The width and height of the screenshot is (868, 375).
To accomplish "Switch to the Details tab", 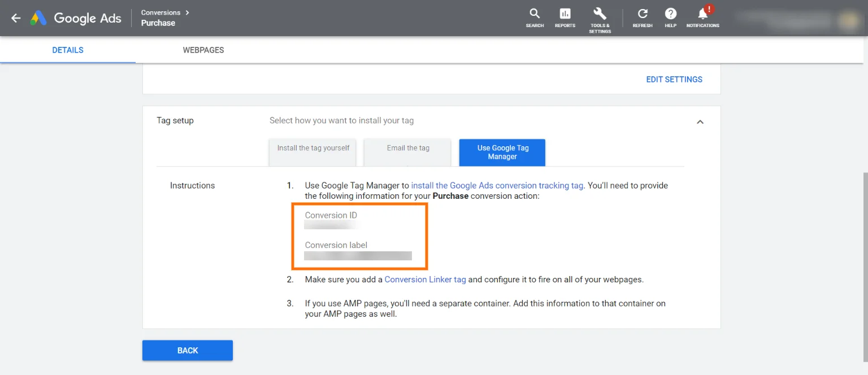I will (68, 50).
